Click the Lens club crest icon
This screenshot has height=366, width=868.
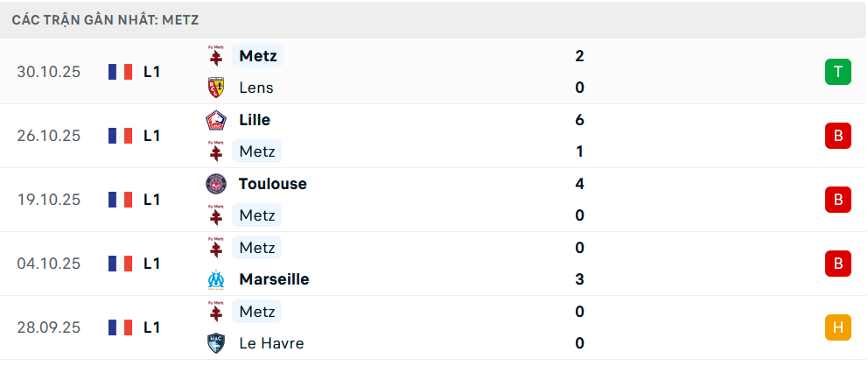[x=215, y=88]
